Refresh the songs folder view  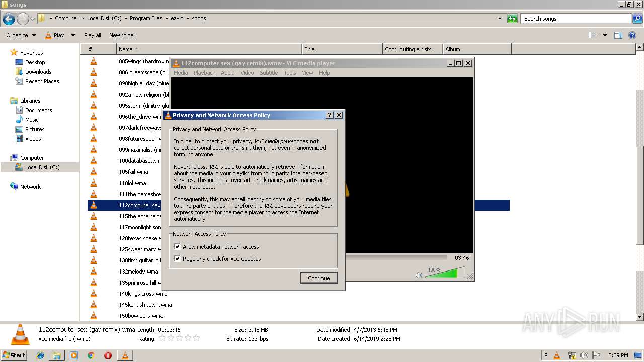[512, 19]
